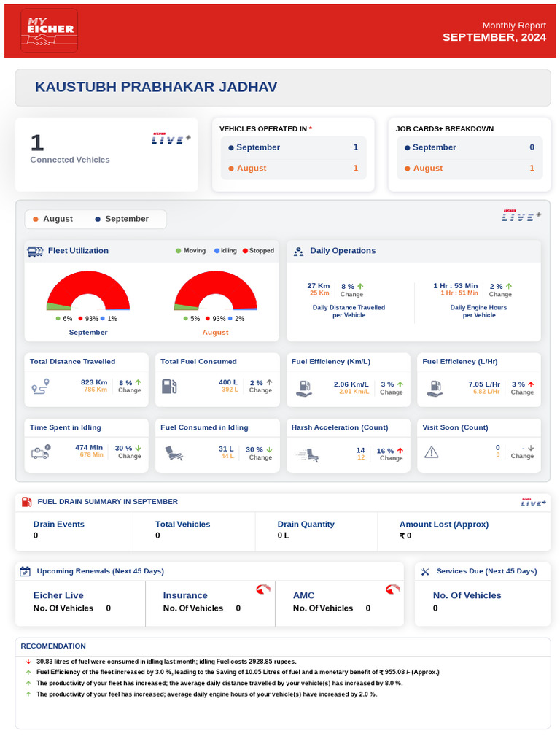Click the 1 Hr : 53 Min engine hours value
560x747 pixels.
coord(455,286)
